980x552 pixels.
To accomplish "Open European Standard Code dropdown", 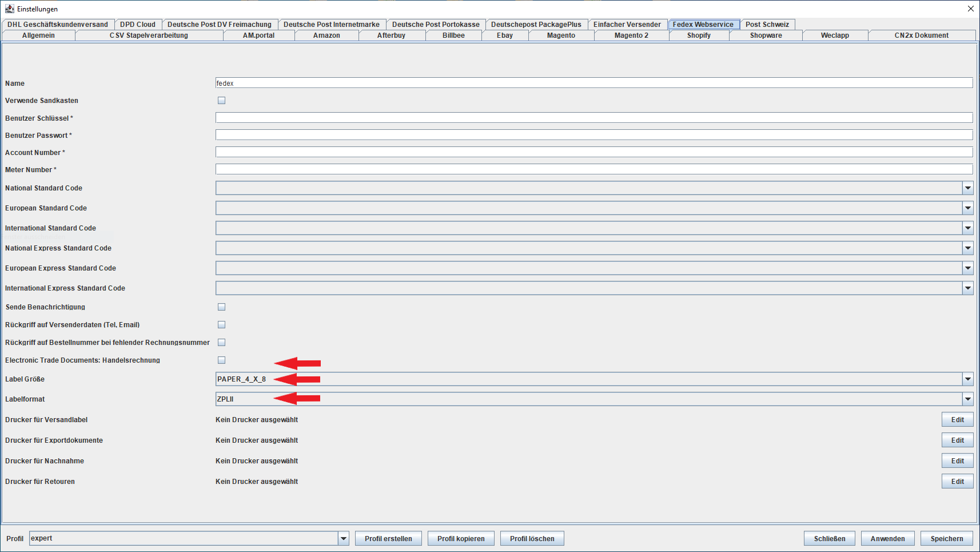I will (967, 208).
